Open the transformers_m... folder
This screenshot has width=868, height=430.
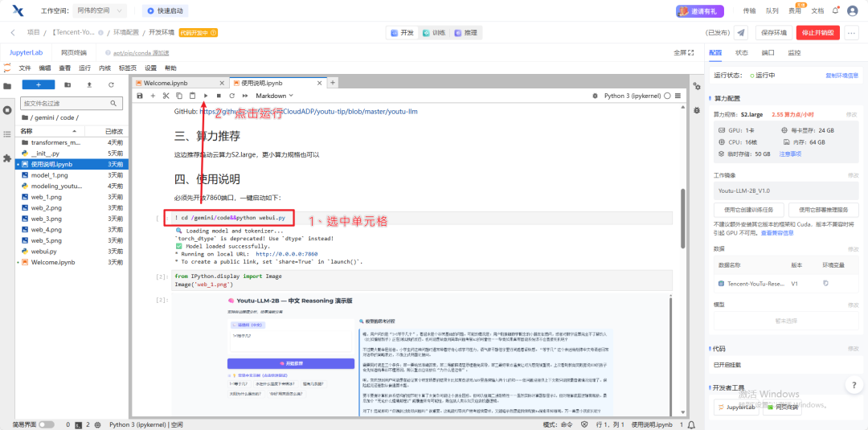coord(56,142)
